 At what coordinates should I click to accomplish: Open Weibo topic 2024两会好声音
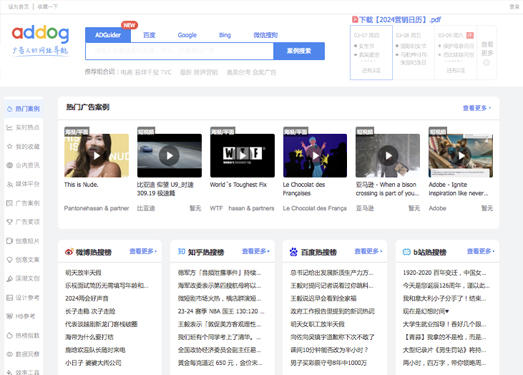(86, 298)
